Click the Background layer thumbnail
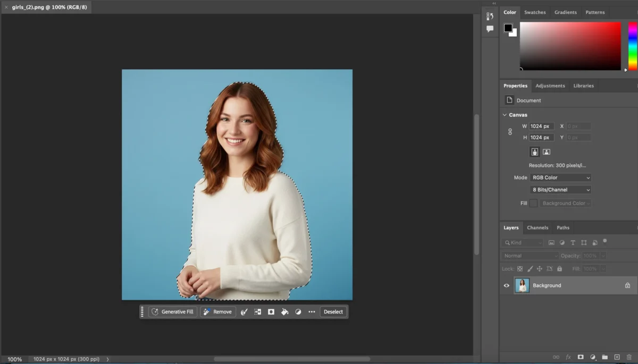Image resolution: width=638 pixels, height=364 pixels. click(x=523, y=285)
